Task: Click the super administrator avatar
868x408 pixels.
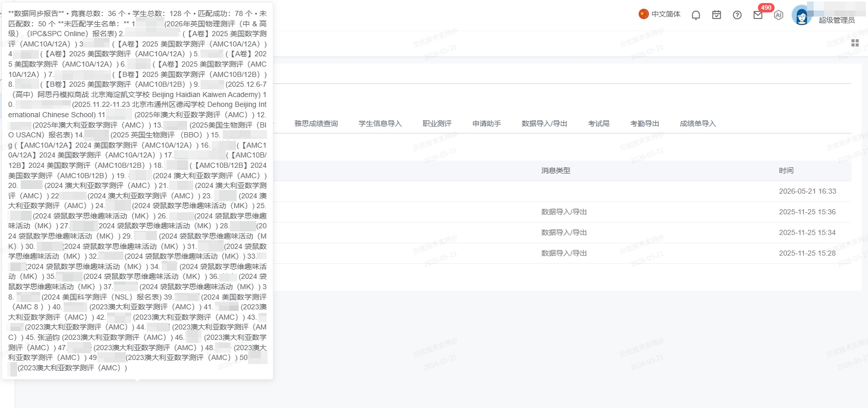Action: click(x=802, y=15)
